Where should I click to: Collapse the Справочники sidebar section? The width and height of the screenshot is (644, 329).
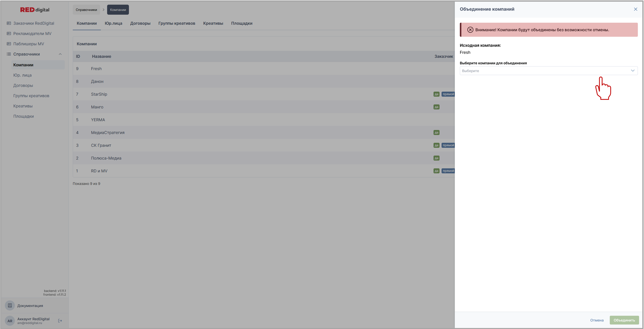pos(60,54)
